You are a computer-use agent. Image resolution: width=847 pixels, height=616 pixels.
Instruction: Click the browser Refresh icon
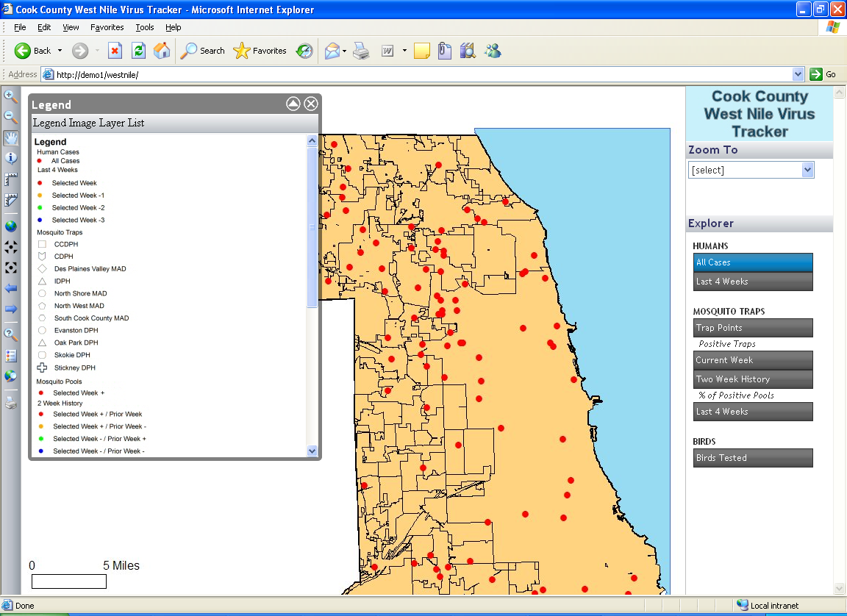tap(138, 51)
